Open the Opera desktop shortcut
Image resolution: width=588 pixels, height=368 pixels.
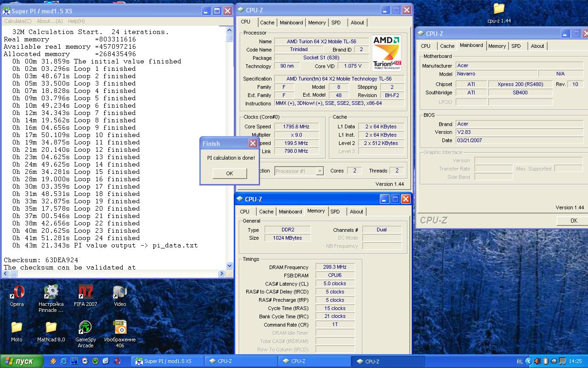(x=17, y=295)
